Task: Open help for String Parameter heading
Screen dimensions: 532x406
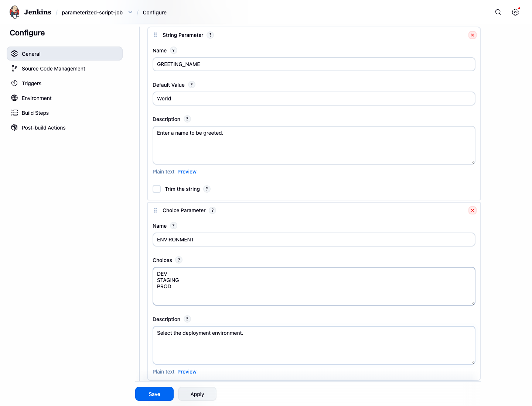Action: 210,35
